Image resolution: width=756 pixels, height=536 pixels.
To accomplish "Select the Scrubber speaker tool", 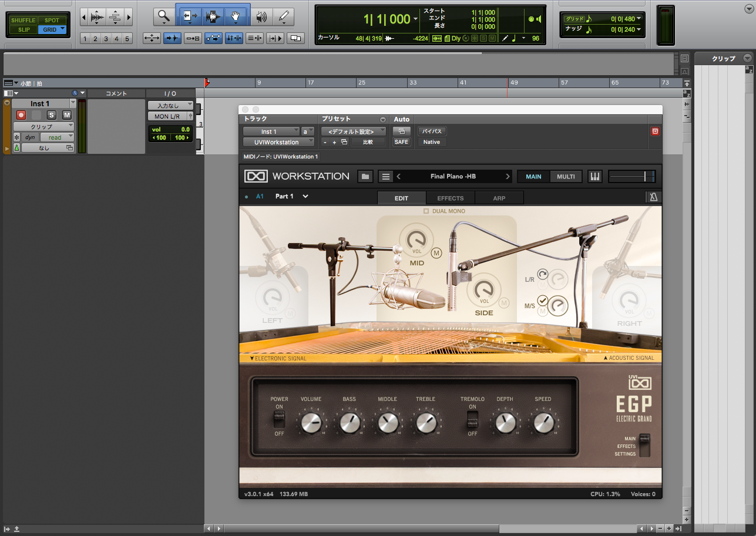I will [261, 17].
